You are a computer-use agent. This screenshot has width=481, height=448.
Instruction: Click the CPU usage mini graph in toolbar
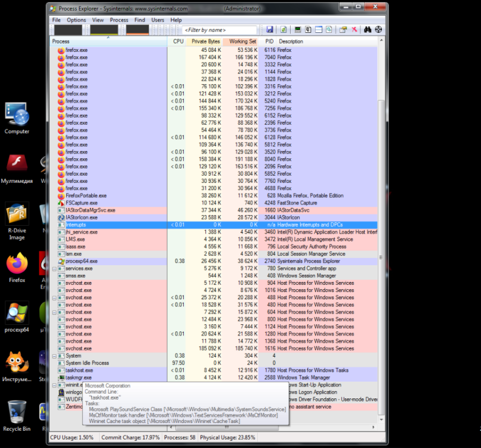[68, 30]
